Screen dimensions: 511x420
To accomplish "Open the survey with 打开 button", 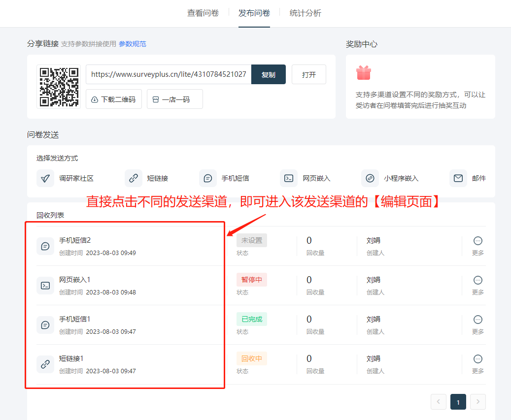I will coord(308,74).
